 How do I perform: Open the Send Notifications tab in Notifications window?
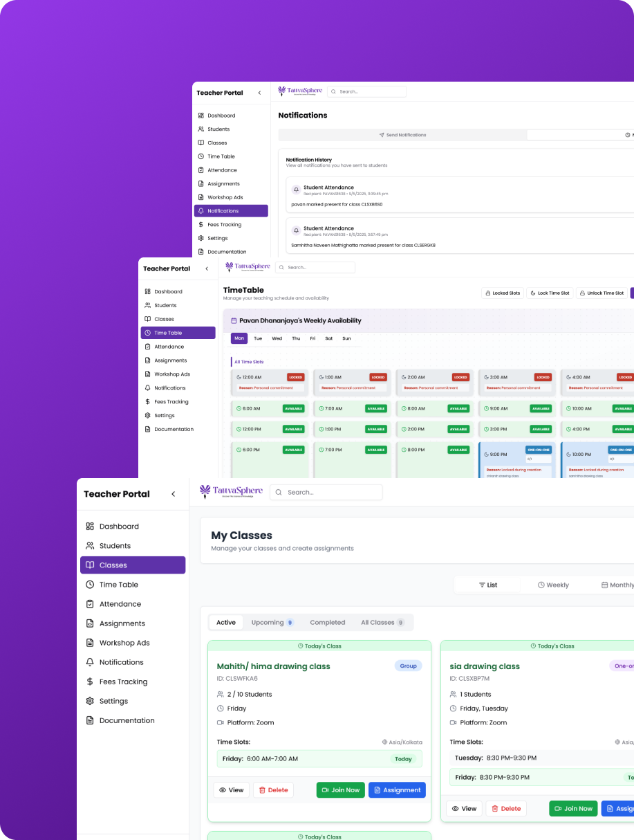[x=403, y=135]
